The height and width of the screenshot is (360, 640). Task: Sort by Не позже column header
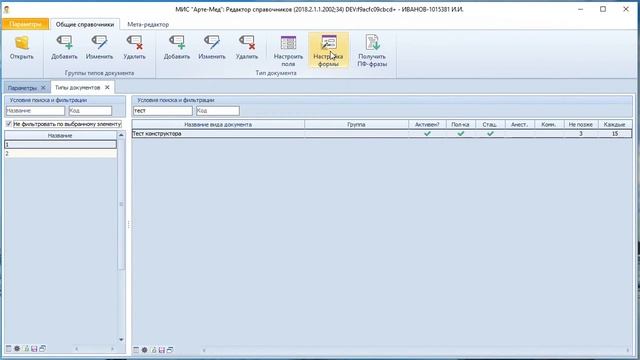point(580,124)
